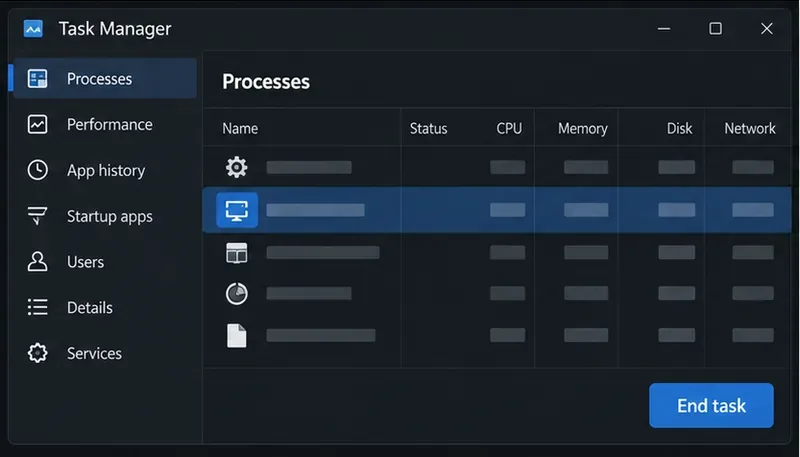Select the blank document process icon

(x=237, y=336)
